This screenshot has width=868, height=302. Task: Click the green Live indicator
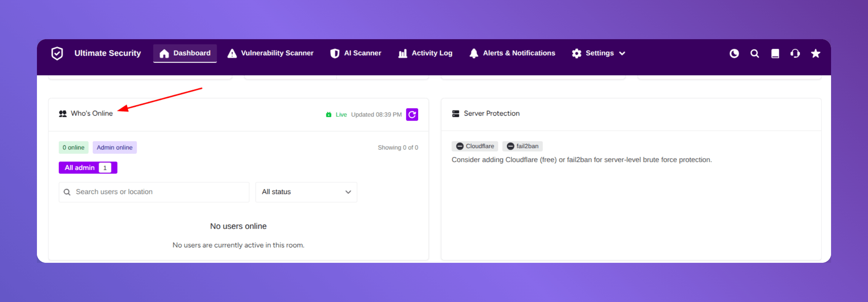[x=336, y=114]
